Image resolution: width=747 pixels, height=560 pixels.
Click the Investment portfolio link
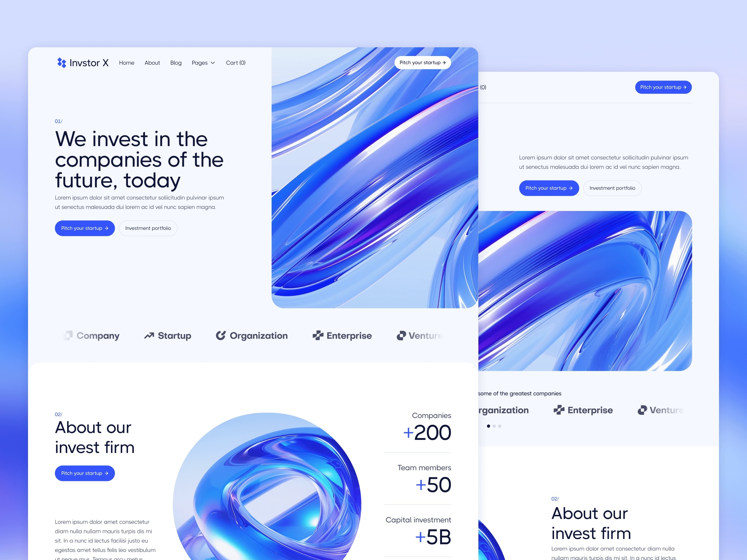point(149,228)
